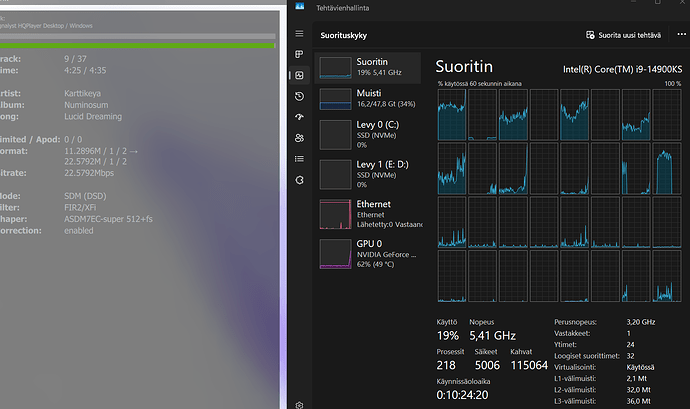Screen dimensions: 690x409
Task: Open the three-dot more options menu
Action: tap(681, 34)
